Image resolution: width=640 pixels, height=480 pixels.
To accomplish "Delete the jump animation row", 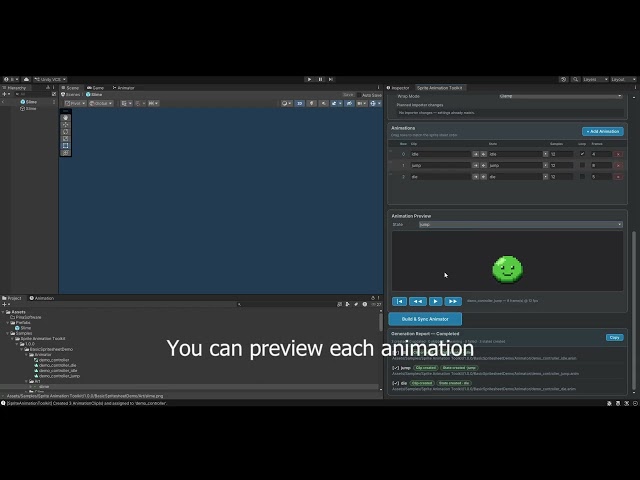I will [x=618, y=165].
